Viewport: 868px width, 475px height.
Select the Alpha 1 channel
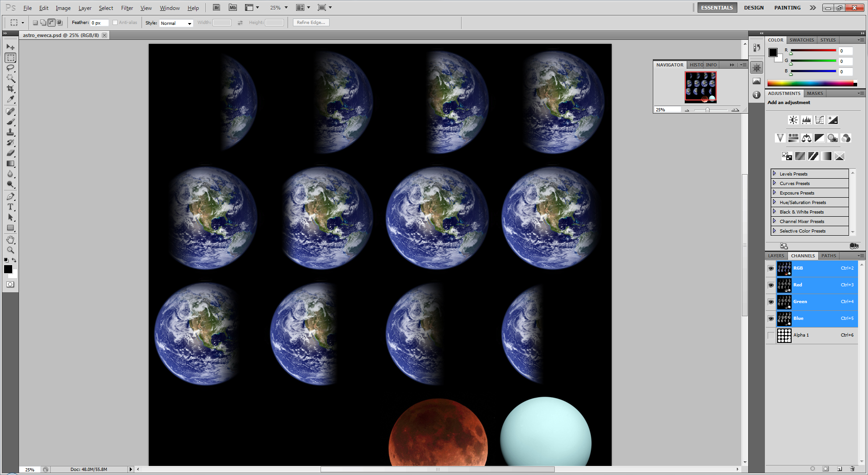817,335
